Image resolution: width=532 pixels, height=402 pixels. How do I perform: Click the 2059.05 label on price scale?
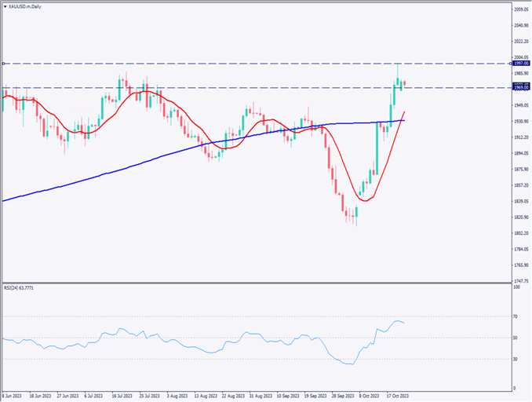pos(519,9)
